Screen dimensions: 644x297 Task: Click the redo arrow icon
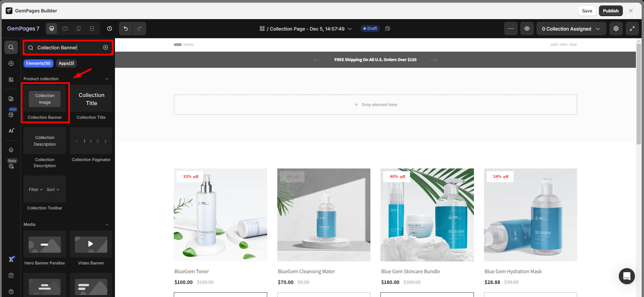[139, 29]
